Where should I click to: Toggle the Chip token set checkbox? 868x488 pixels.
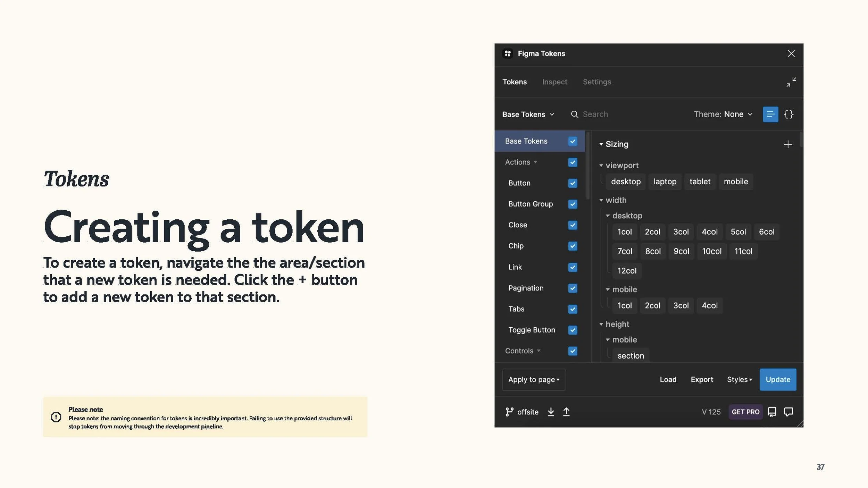[x=573, y=246]
